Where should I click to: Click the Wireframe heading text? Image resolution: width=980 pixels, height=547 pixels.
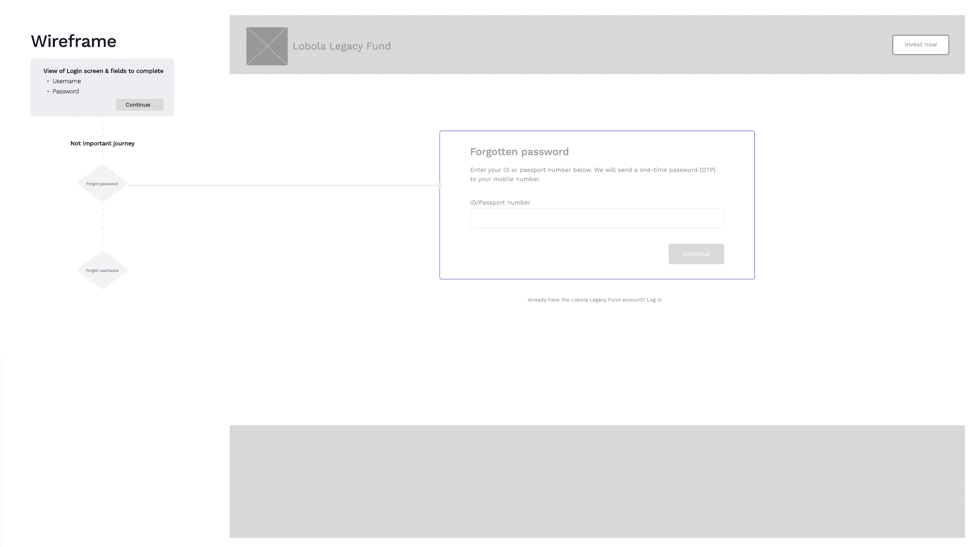coord(73,41)
